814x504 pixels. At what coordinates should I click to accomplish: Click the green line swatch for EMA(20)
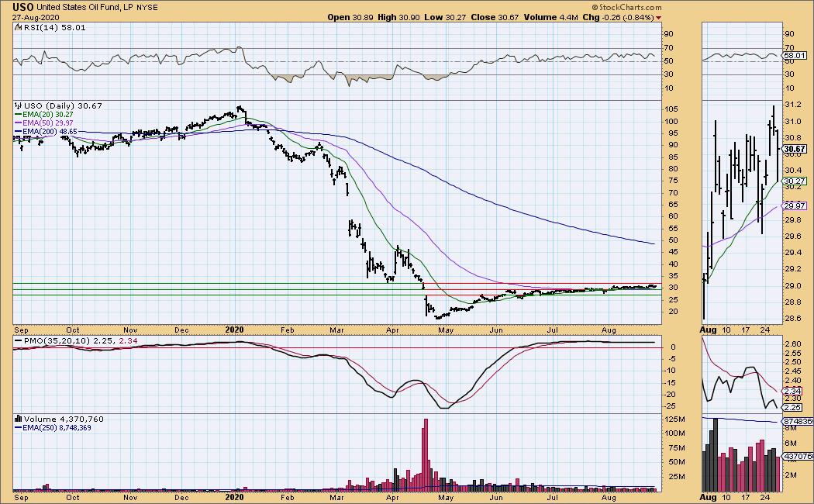[x=18, y=115]
